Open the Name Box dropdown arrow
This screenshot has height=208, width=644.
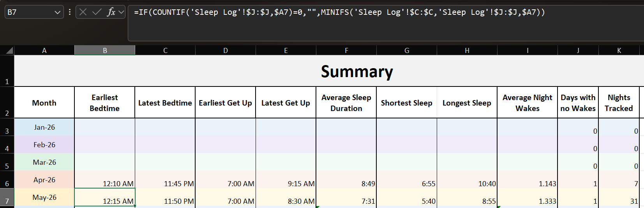[x=57, y=12]
